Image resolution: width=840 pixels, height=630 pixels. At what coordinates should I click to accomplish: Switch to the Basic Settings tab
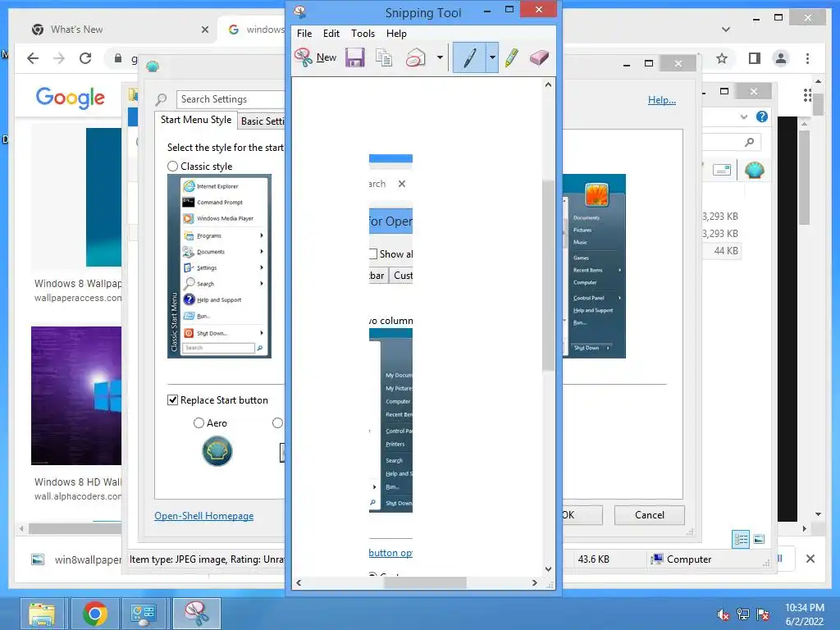pyautogui.click(x=262, y=121)
